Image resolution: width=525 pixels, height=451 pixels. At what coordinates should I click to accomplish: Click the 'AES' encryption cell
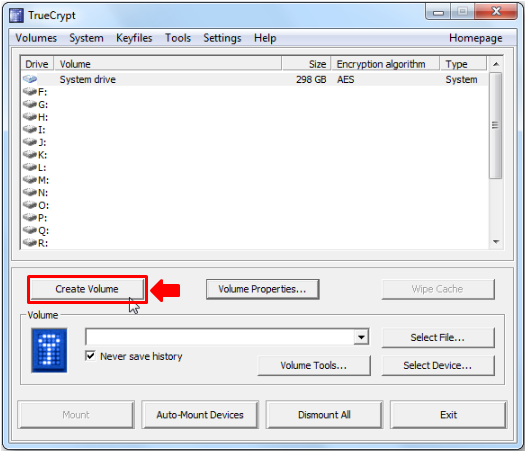346,79
